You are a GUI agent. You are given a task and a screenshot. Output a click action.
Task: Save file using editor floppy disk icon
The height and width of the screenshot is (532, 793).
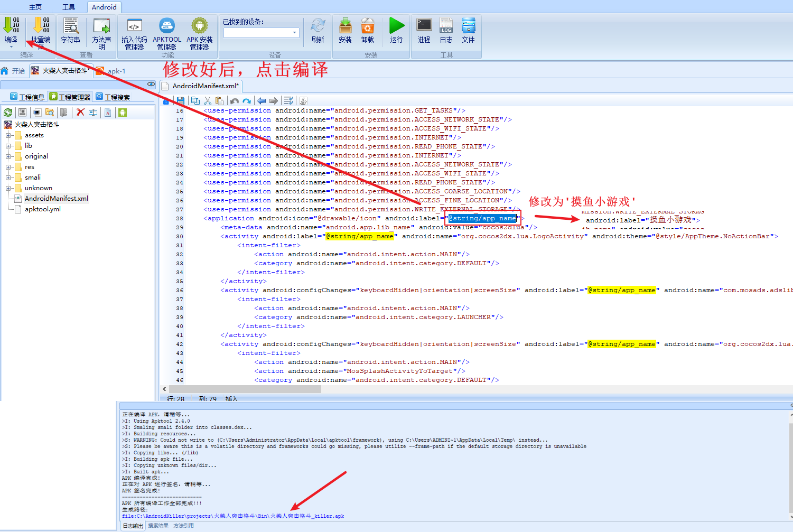pos(181,101)
